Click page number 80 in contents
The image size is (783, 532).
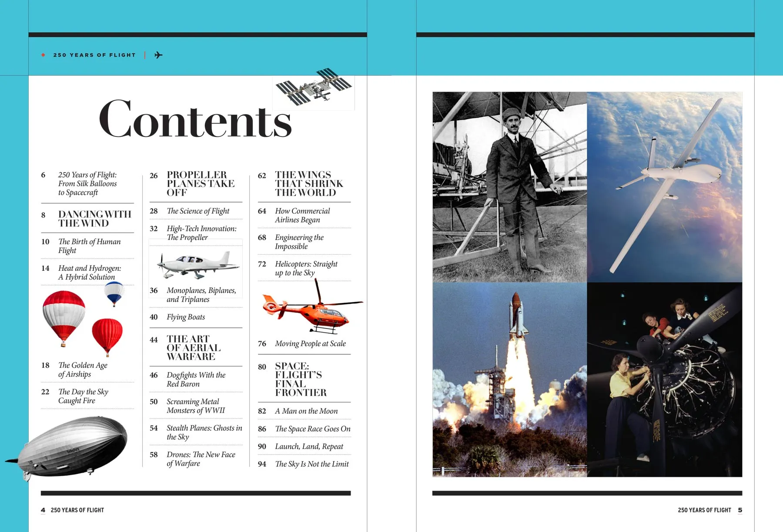(262, 367)
